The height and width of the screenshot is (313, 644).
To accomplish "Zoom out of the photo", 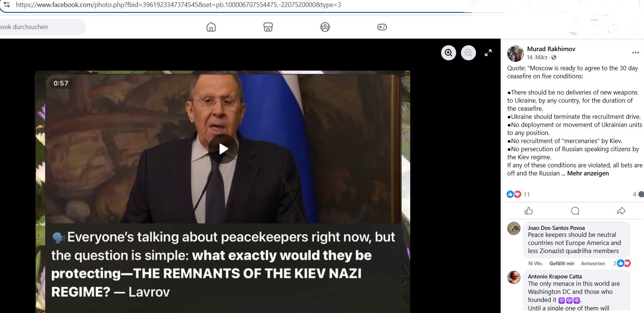I will [x=468, y=53].
